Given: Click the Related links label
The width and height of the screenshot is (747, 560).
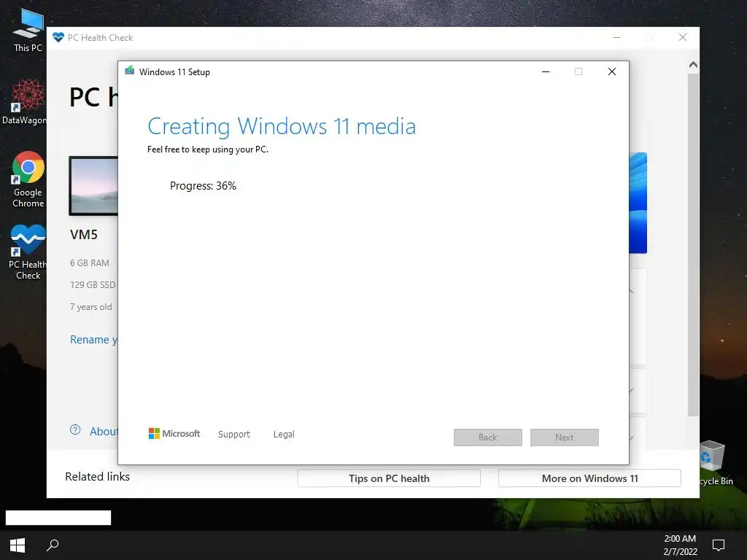Looking at the screenshot, I should point(97,477).
